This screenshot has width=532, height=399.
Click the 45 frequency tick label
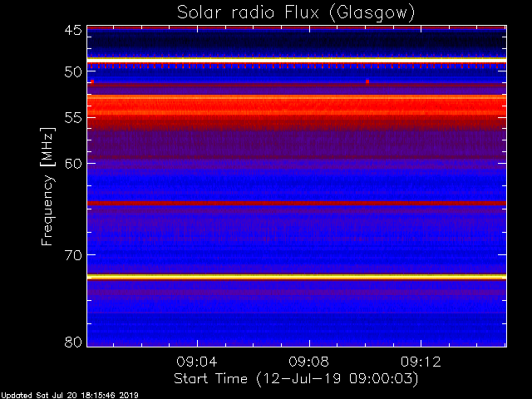(73, 31)
